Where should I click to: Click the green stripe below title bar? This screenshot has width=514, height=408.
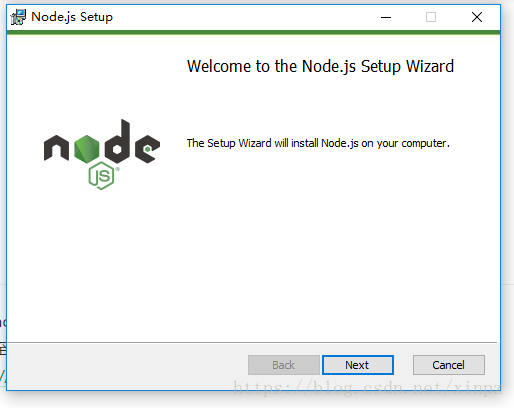tap(253, 32)
